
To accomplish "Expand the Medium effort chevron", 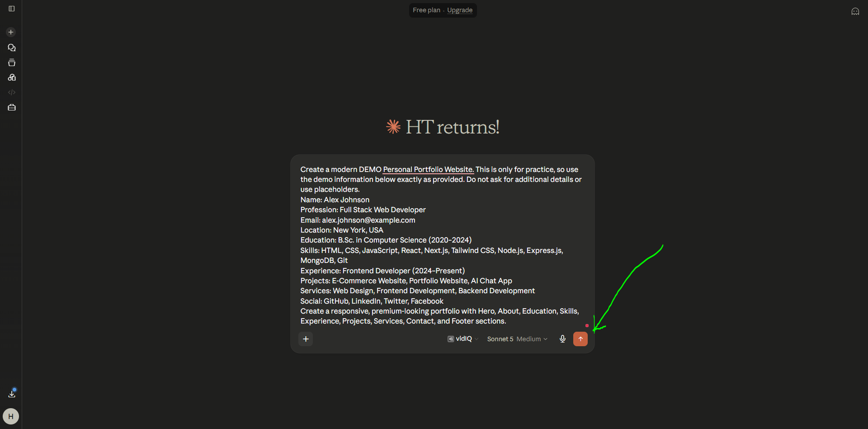I will click(545, 339).
